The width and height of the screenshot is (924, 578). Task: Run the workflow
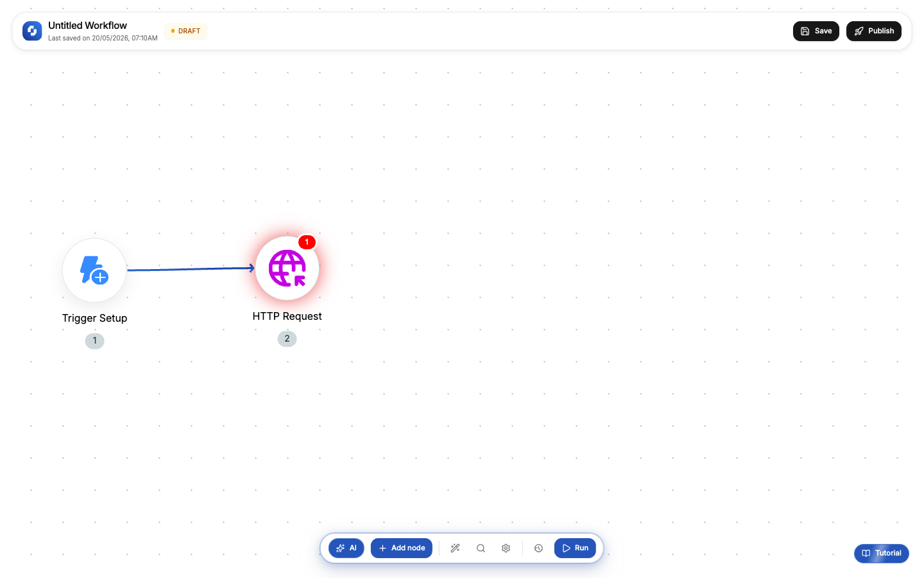575,548
